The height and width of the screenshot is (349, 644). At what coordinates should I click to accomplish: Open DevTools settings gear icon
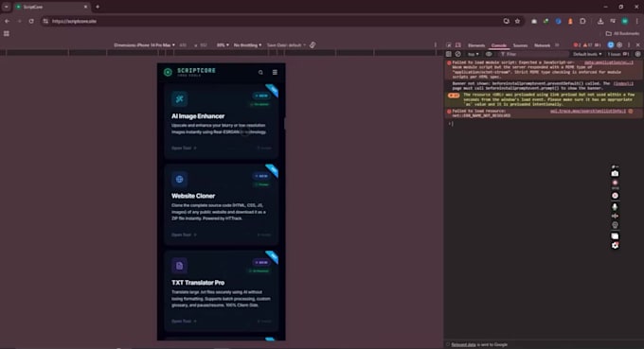pyautogui.click(x=619, y=45)
